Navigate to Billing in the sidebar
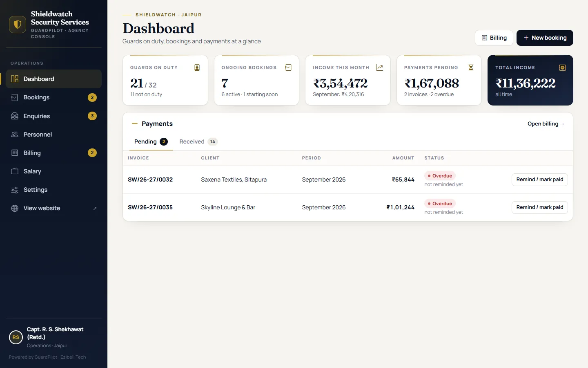This screenshot has width=588, height=368. point(53,153)
